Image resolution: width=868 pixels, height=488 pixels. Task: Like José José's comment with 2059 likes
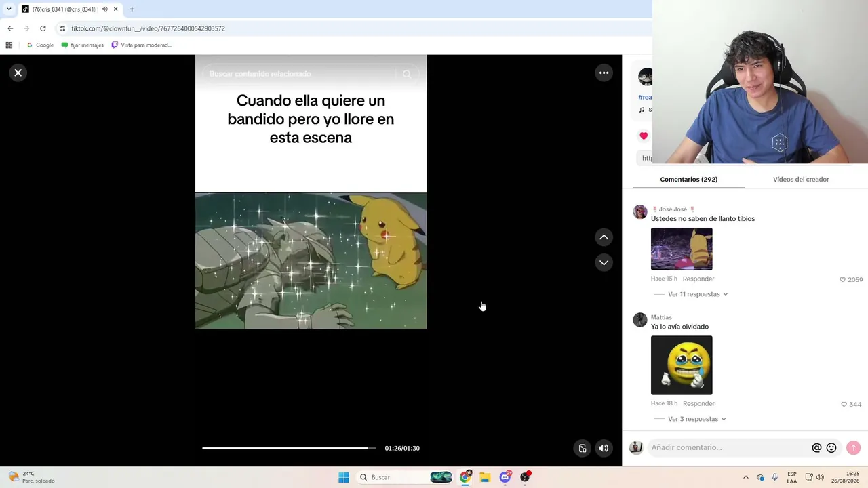pos(843,279)
